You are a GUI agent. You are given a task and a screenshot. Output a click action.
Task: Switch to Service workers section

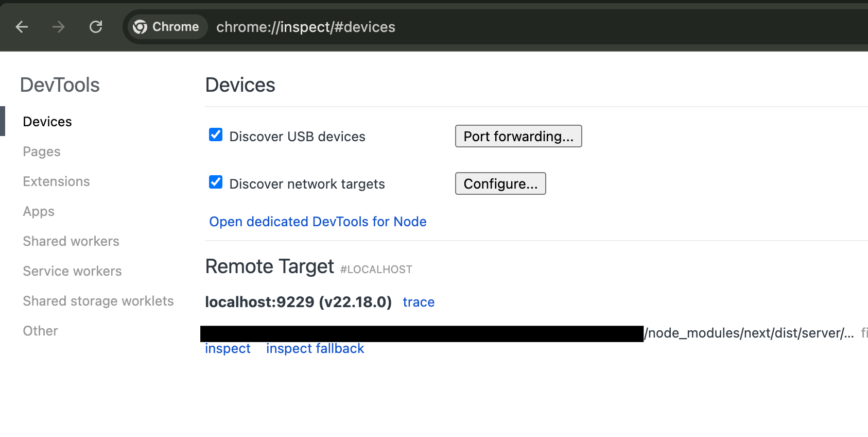72,271
